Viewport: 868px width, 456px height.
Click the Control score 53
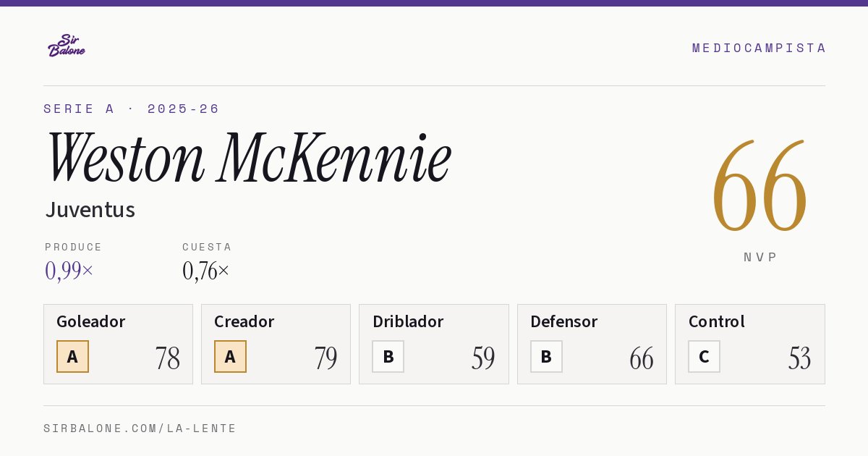[x=800, y=358]
